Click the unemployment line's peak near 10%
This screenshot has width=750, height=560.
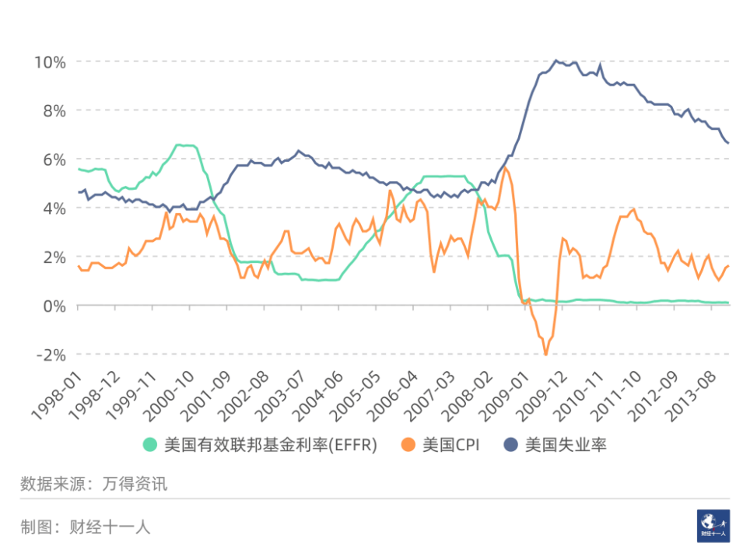coord(555,61)
